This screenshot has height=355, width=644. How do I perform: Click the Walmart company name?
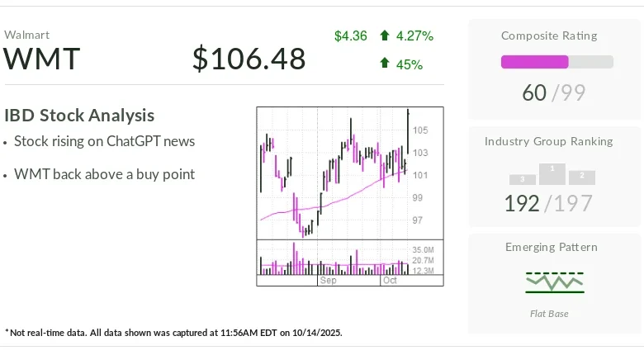click(x=26, y=35)
